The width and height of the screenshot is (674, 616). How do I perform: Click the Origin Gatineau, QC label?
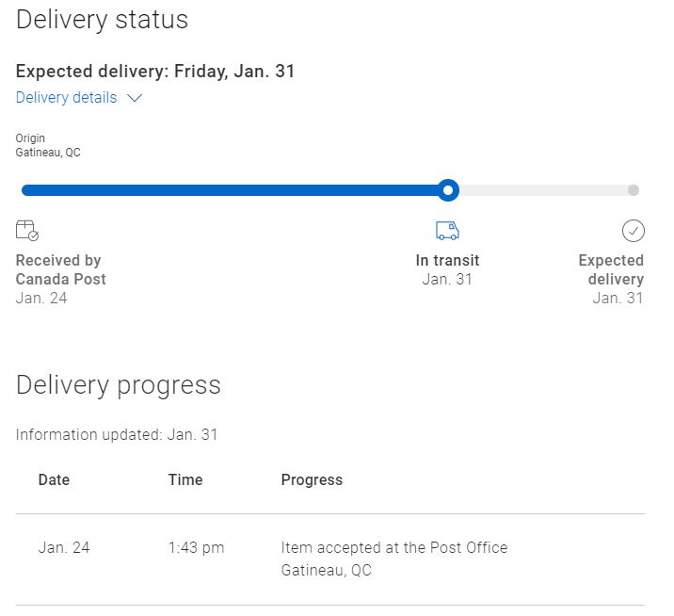[48, 145]
